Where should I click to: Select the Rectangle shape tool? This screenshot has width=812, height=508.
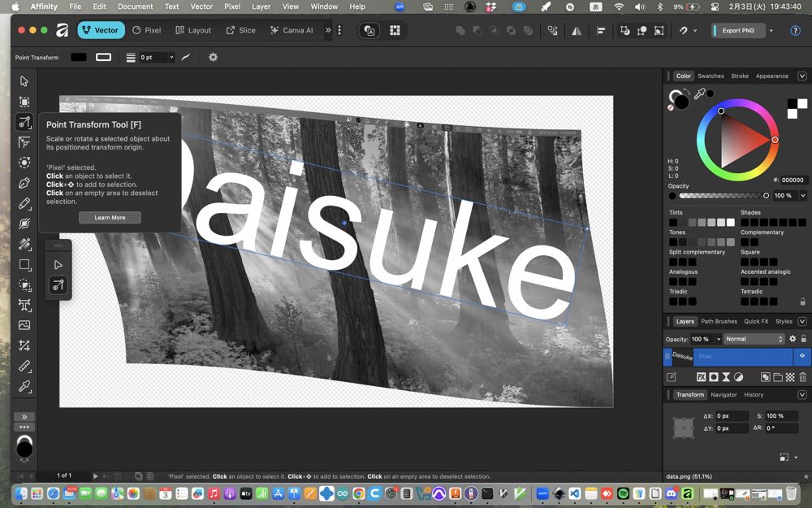(x=24, y=264)
